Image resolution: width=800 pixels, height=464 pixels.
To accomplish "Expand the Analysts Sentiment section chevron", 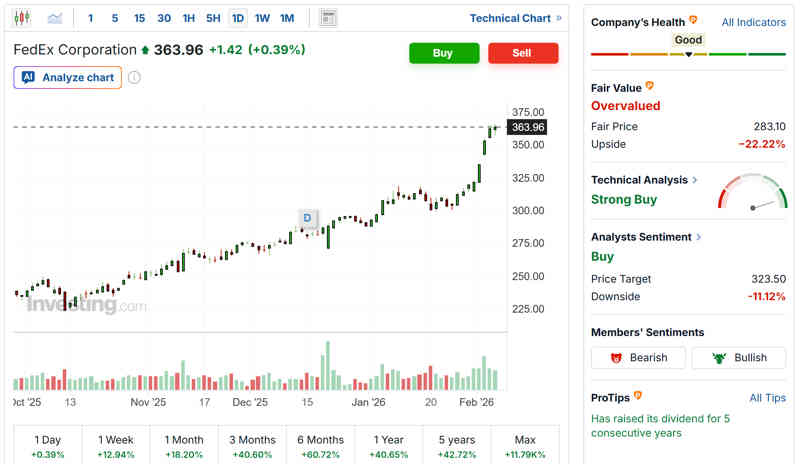I will [699, 237].
